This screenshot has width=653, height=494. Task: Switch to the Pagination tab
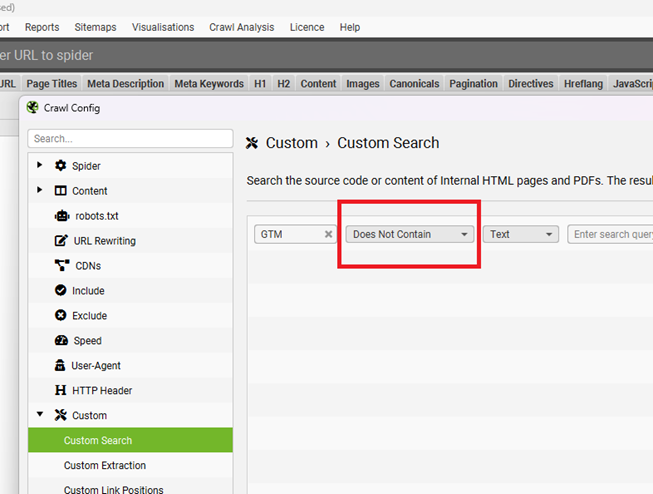[474, 84]
